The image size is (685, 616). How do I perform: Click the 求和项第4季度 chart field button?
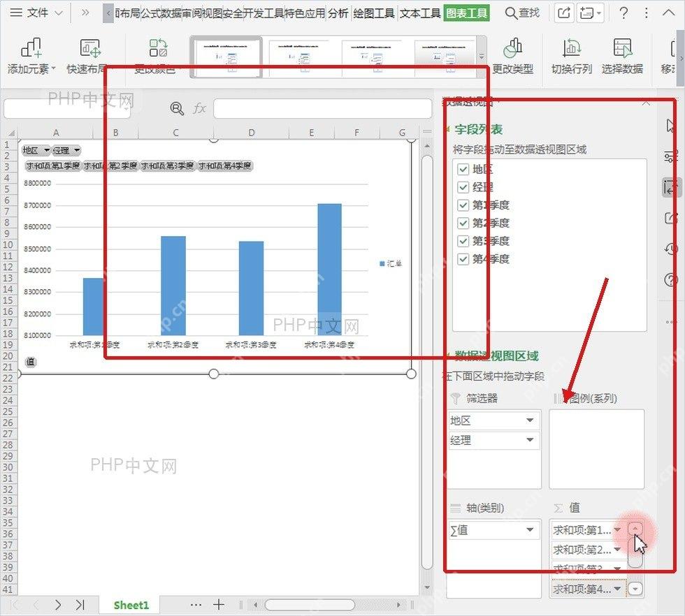point(225,166)
